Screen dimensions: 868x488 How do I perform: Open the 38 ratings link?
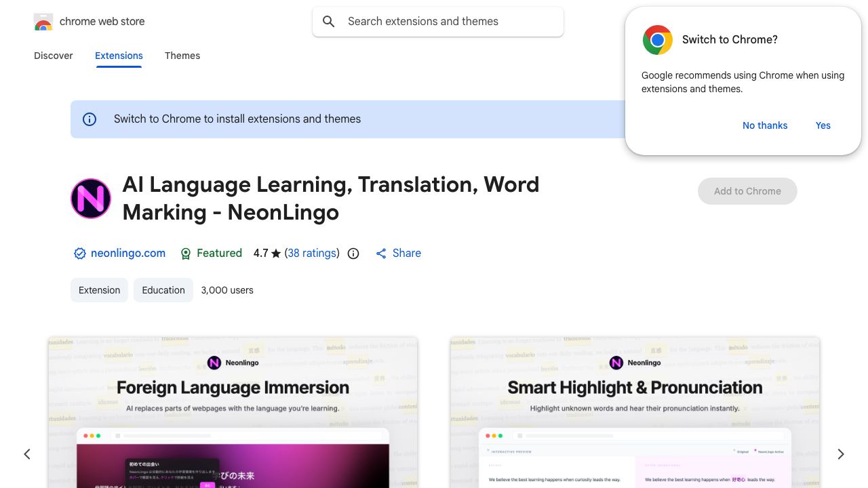click(312, 253)
